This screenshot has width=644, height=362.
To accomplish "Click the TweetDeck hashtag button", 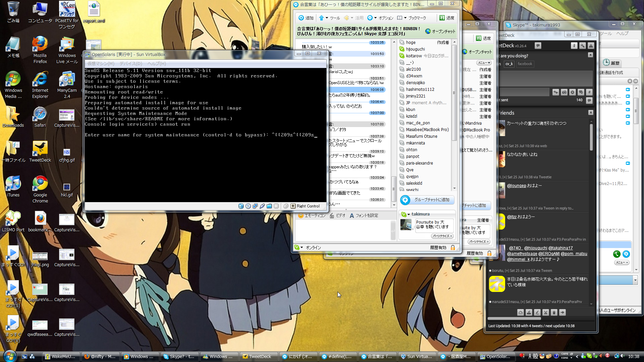I will pyautogui.click(x=589, y=92).
